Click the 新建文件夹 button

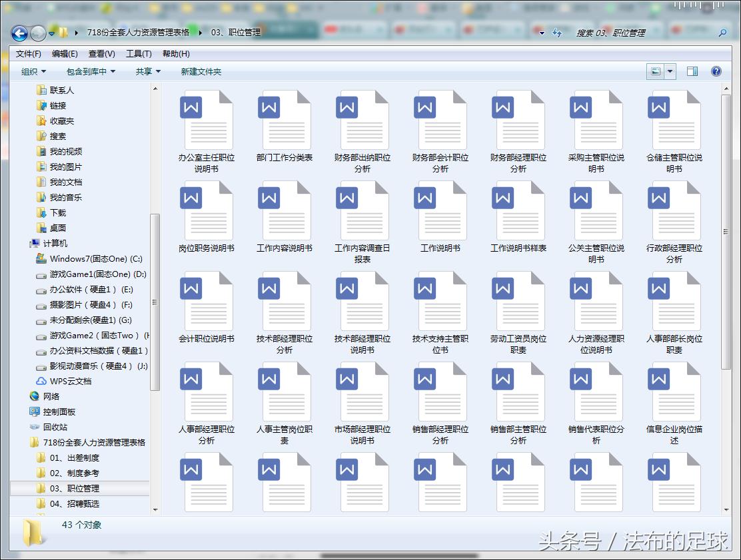[201, 71]
